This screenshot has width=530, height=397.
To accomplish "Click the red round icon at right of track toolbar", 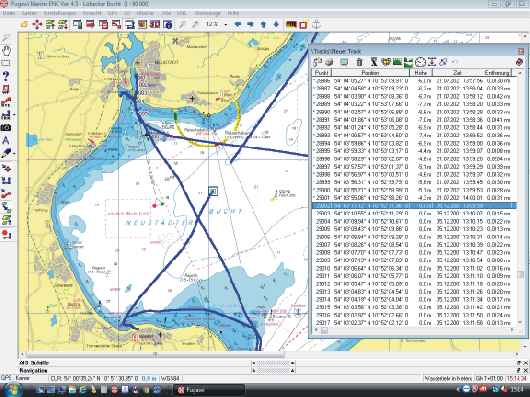I will click(x=520, y=62).
